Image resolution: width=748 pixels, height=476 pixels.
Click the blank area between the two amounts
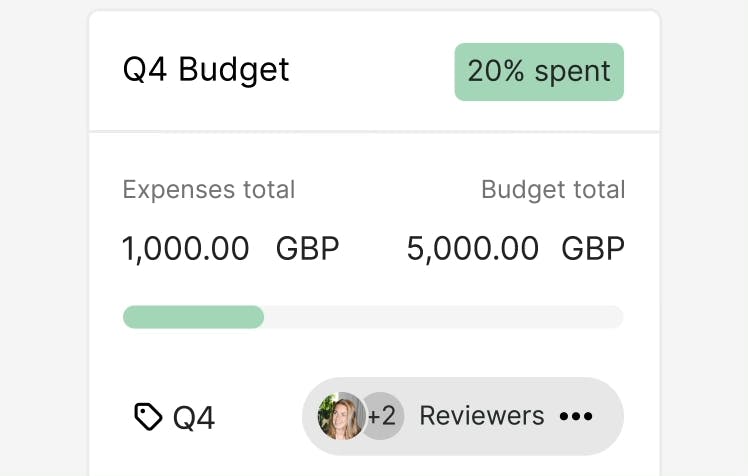[372, 249]
